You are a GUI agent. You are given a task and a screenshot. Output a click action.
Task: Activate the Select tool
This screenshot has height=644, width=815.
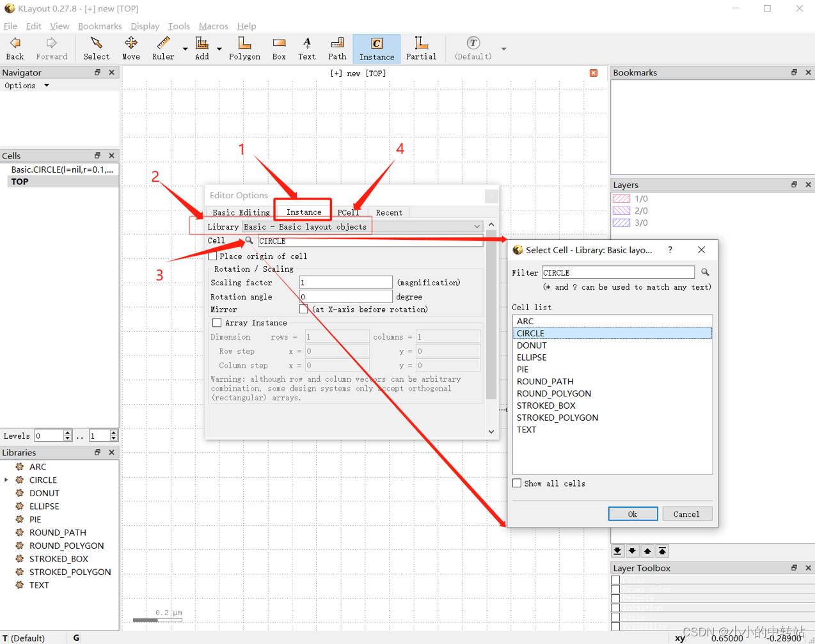pos(97,49)
